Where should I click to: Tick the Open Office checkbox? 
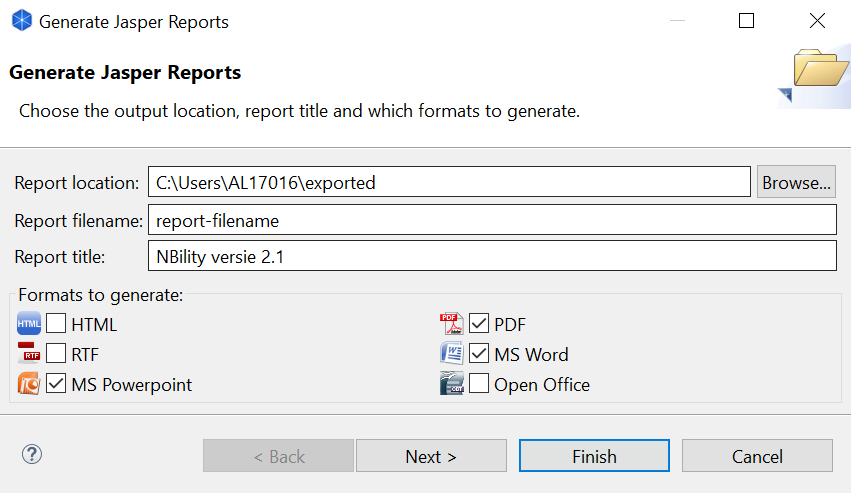coord(479,384)
